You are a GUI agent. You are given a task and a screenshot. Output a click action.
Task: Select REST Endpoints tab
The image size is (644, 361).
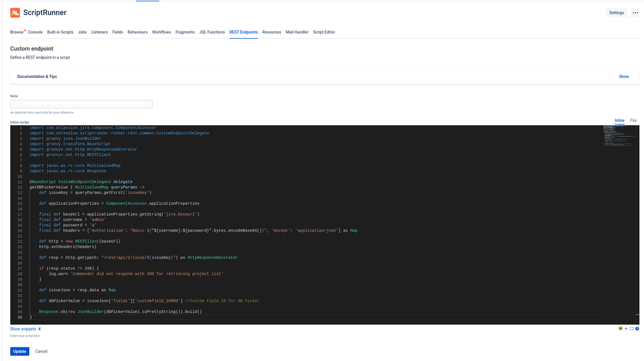pyautogui.click(x=244, y=32)
